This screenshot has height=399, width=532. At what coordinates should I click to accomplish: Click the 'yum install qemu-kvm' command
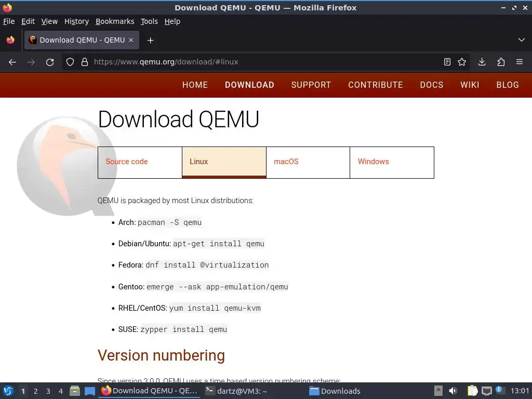click(215, 309)
